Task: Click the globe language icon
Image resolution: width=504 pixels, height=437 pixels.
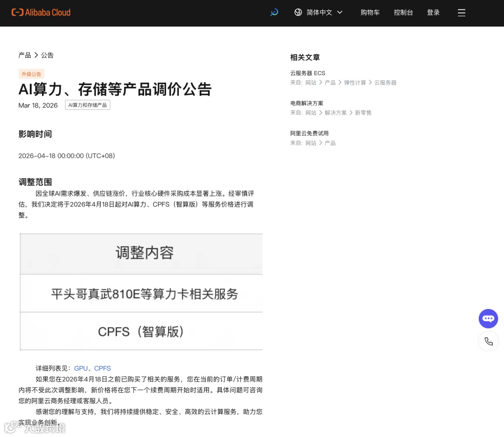Action: pos(298,13)
